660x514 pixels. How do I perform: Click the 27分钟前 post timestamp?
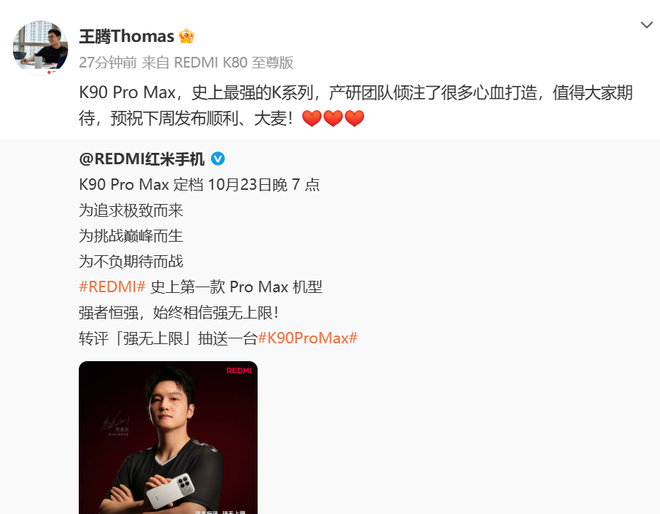[108, 62]
